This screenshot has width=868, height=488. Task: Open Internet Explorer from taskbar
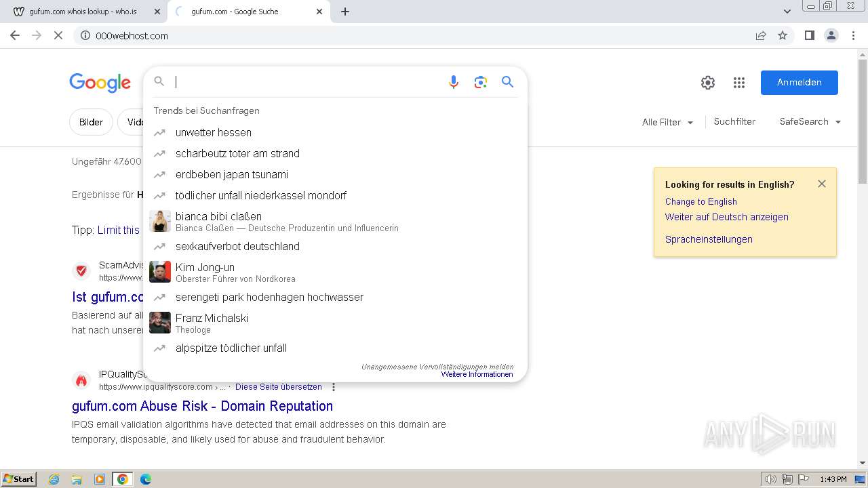pyautogui.click(x=54, y=479)
